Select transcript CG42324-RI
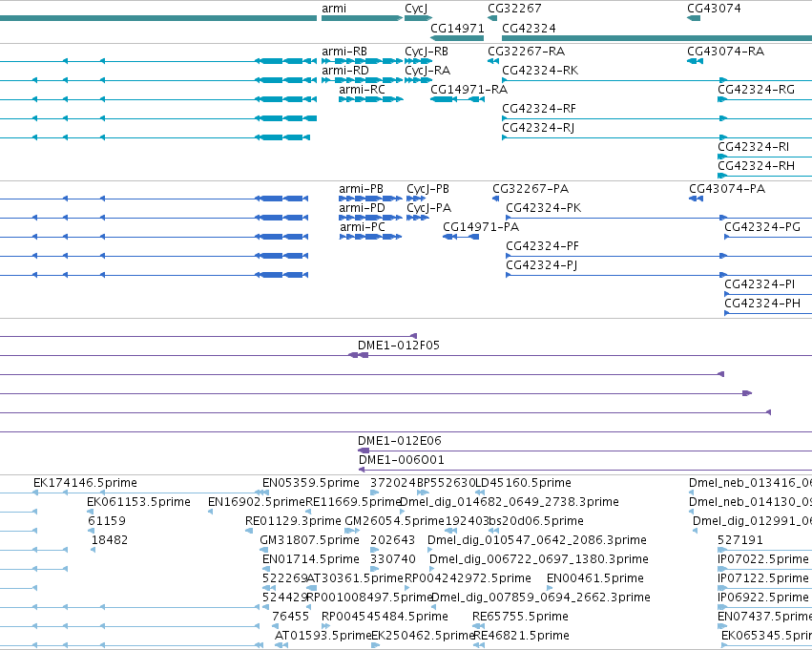This screenshot has height=650, width=812. point(753,147)
